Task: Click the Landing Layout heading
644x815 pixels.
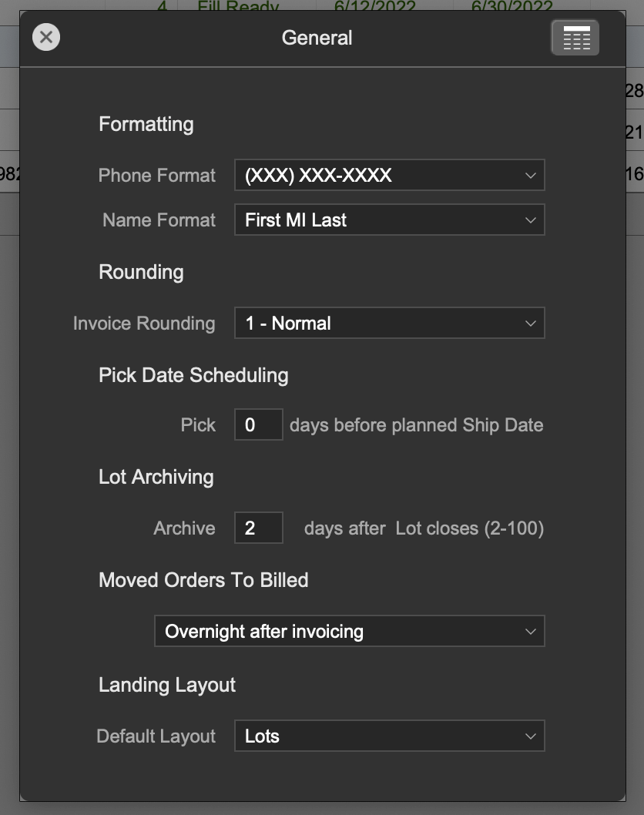Action: point(167,686)
